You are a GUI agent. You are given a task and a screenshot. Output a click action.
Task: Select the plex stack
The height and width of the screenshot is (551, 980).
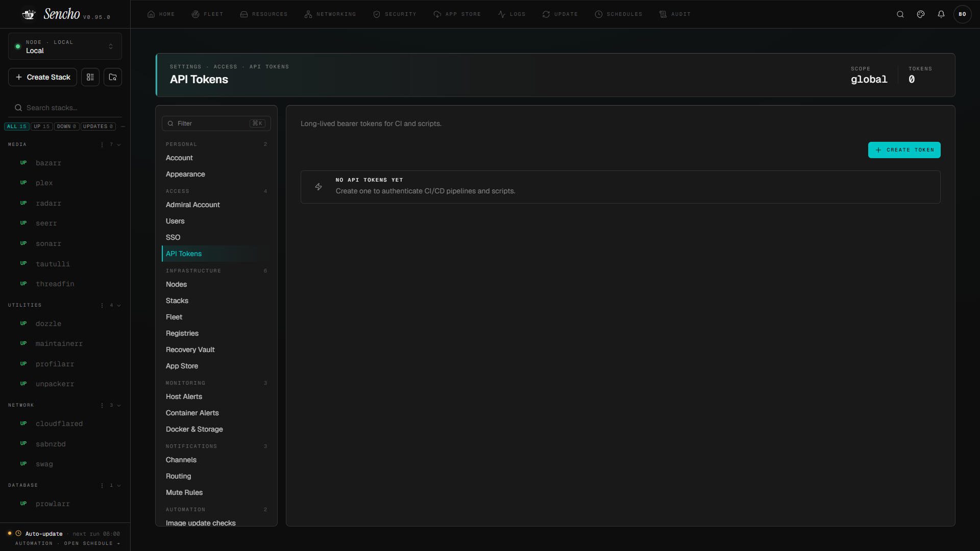click(65, 183)
